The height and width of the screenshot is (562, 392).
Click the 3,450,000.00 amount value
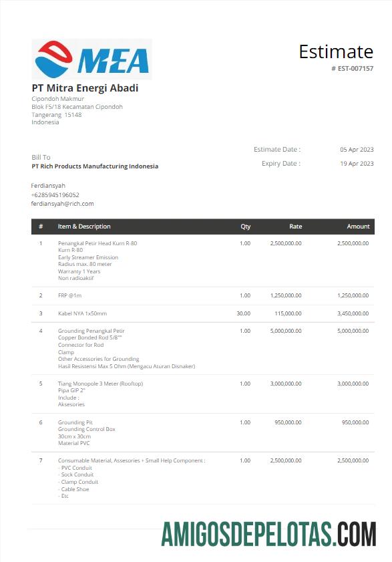(x=353, y=313)
